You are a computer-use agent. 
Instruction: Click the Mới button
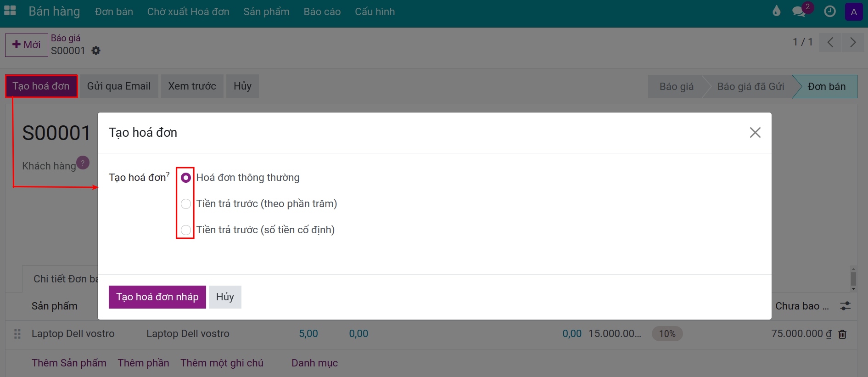tap(27, 45)
